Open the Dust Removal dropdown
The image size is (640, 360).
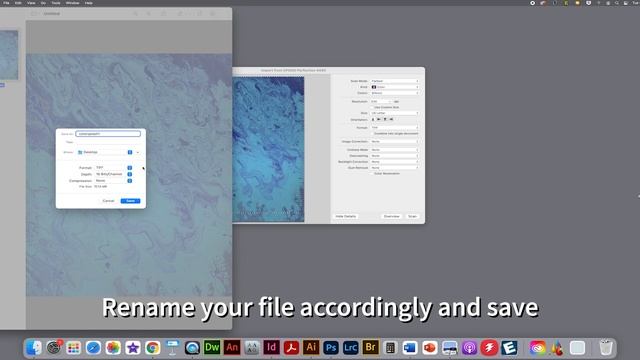pyautogui.click(x=395, y=167)
